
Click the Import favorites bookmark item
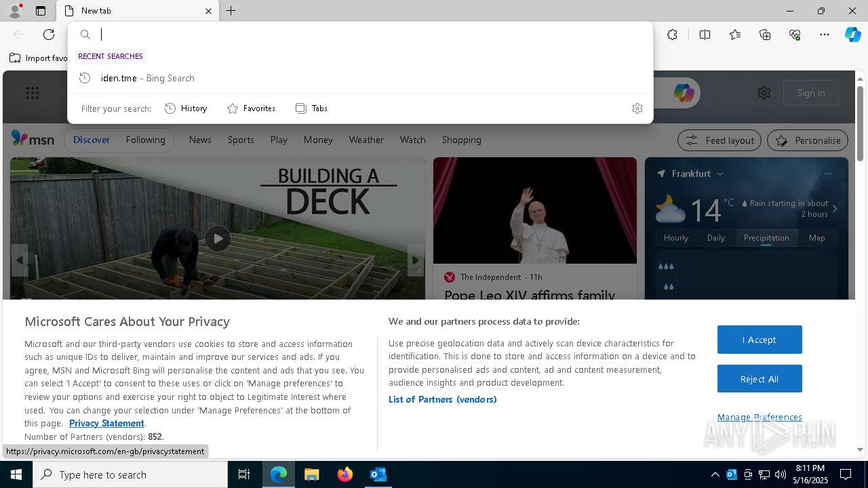39,58
